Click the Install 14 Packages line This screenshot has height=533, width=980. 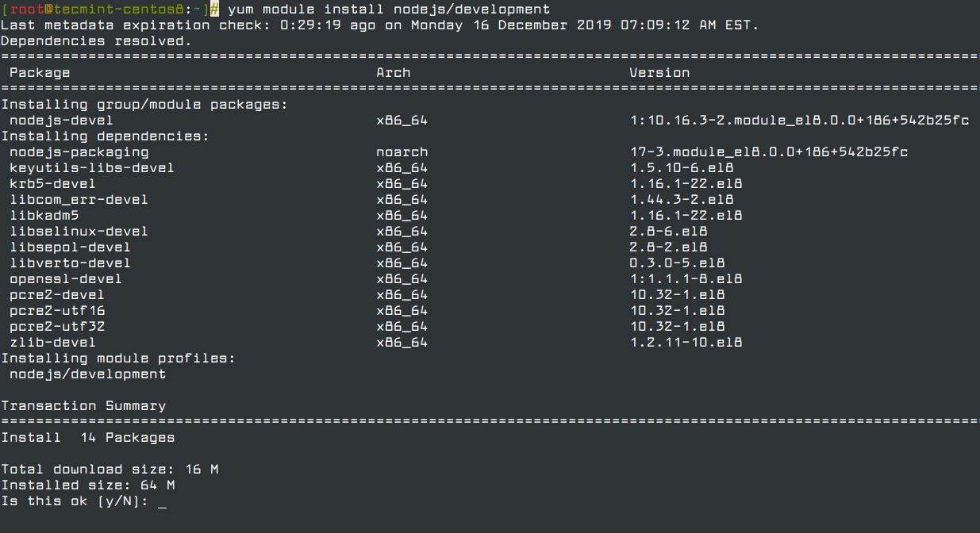[88, 438]
